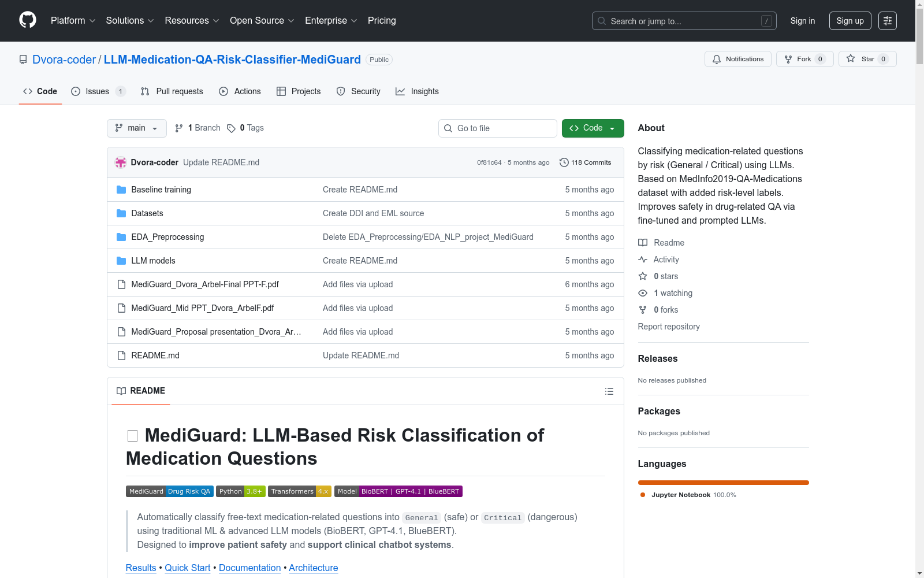The image size is (924, 578).
Task: Click the Baseline training folder icon
Action: [121, 190]
